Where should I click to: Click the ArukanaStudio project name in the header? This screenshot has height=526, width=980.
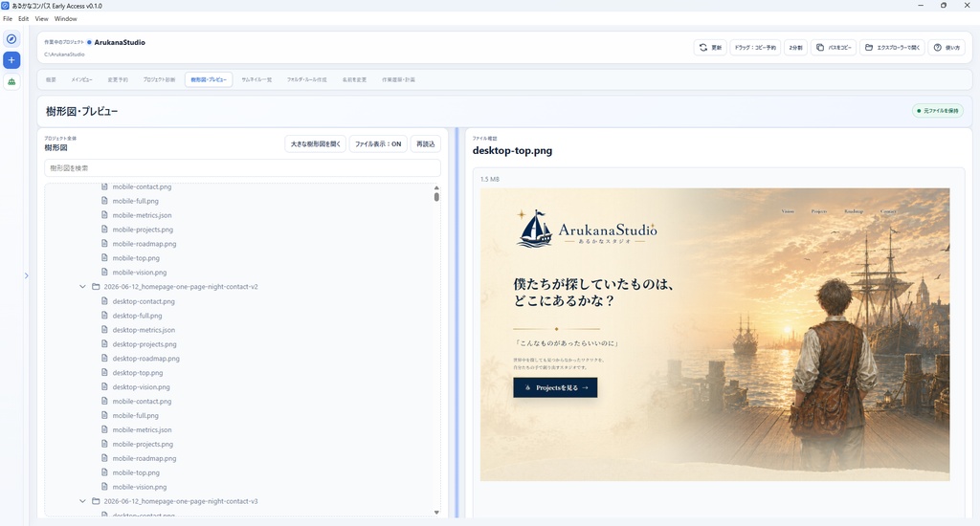click(x=120, y=42)
